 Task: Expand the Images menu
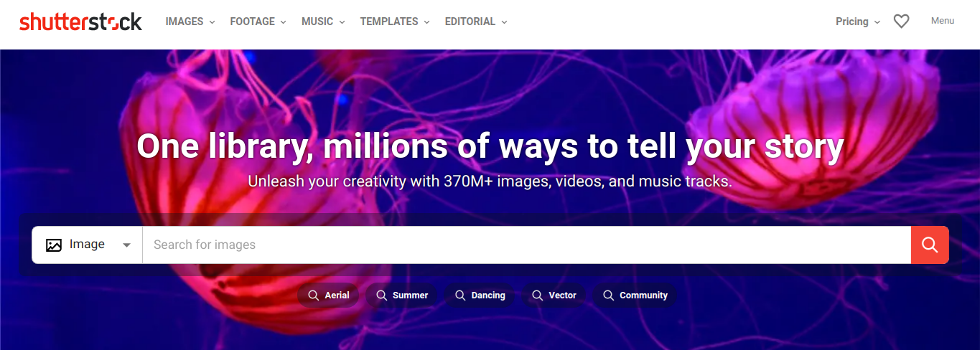click(x=190, y=22)
